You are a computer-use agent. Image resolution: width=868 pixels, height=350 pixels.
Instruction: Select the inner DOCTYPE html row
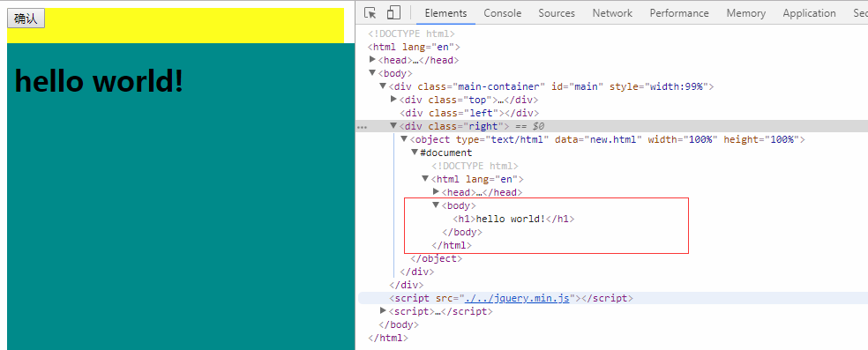pyautogui.click(x=475, y=166)
